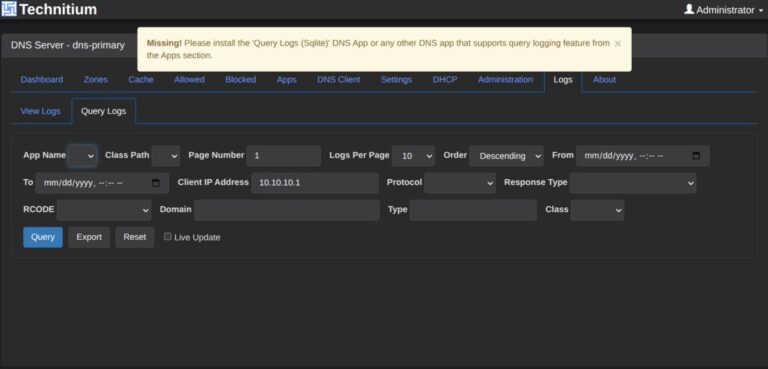Click the Client IP Address field
768x369 pixels.
[x=315, y=183]
